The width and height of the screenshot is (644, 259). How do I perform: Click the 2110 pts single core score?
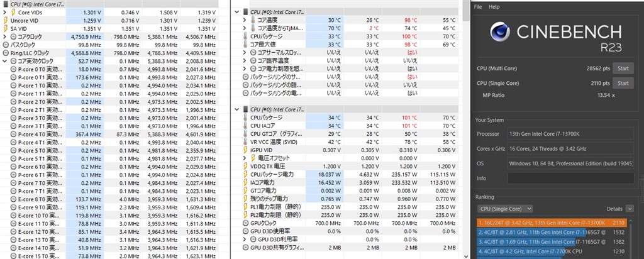click(x=601, y=84)
